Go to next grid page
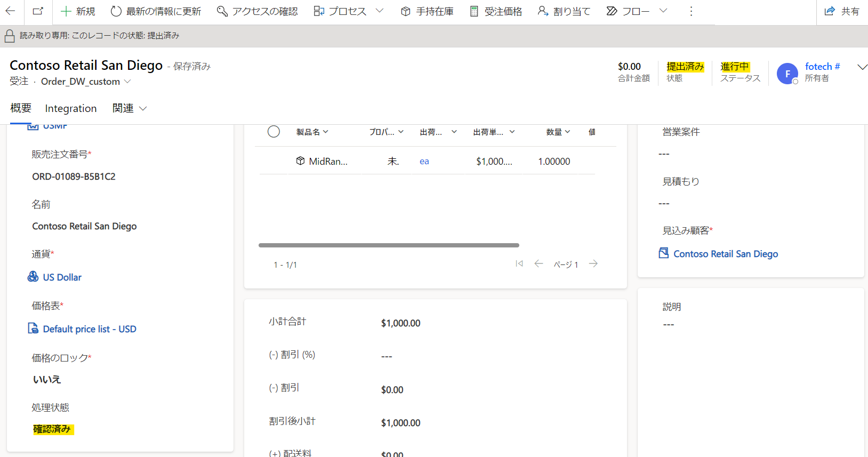This screenshot has width=868, height=457. pyautogui.click(x=593, y=263)
